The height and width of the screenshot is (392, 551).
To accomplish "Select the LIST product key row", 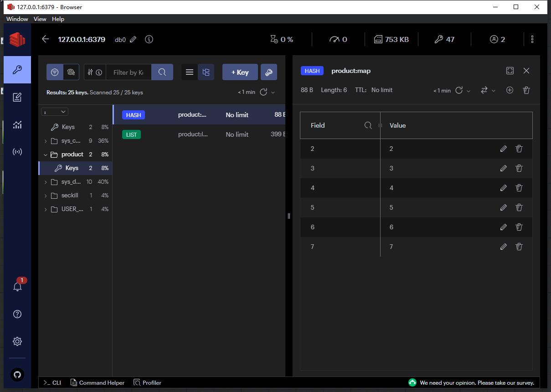I will (199, 134).
